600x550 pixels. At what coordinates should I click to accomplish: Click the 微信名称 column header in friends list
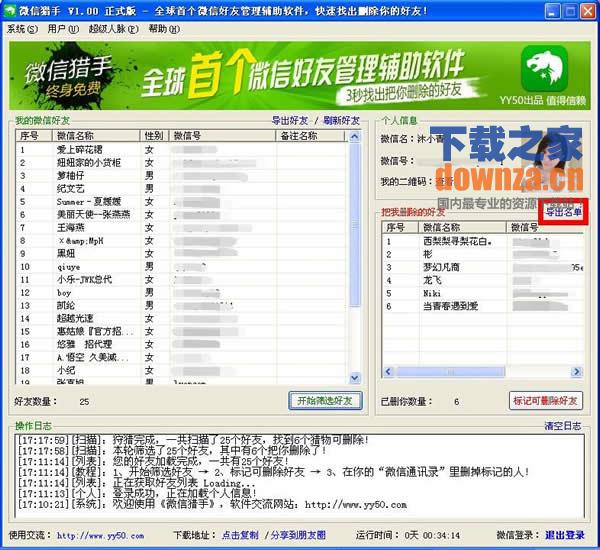[96, 135]
